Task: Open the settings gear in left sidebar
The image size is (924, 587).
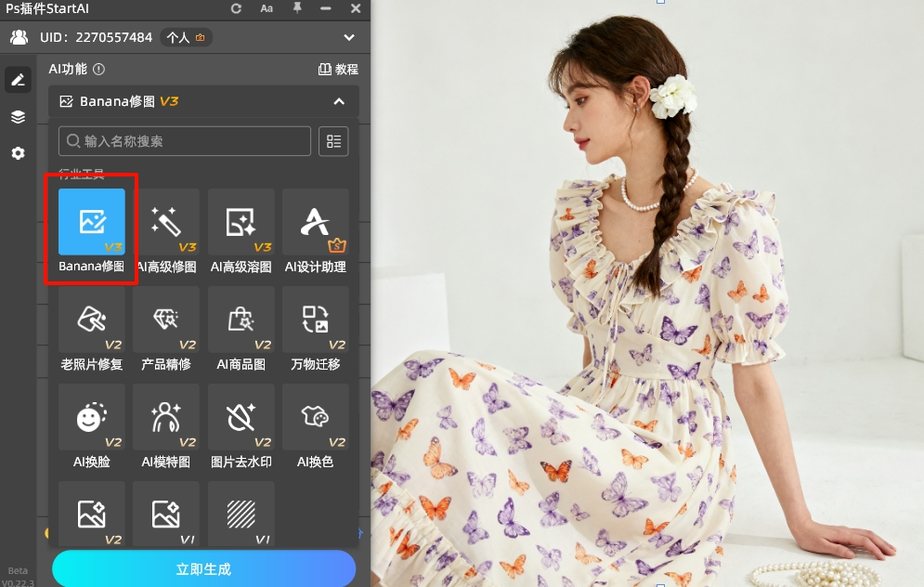Action: [x=18, y=152]
